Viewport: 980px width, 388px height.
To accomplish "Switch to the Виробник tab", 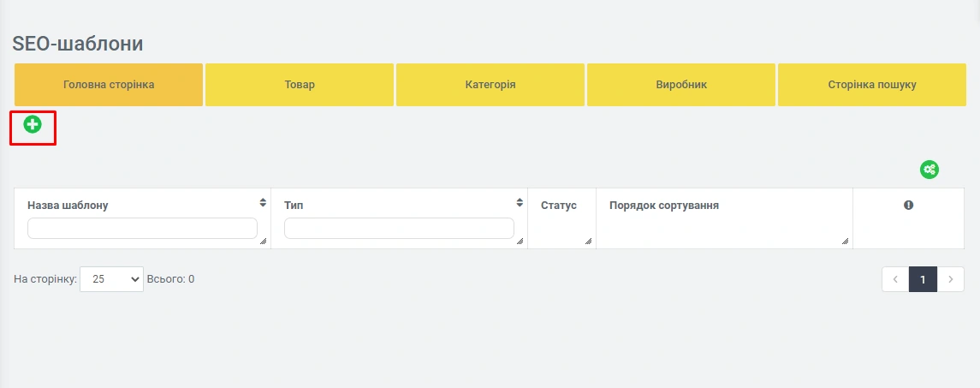I will (681, 85).
